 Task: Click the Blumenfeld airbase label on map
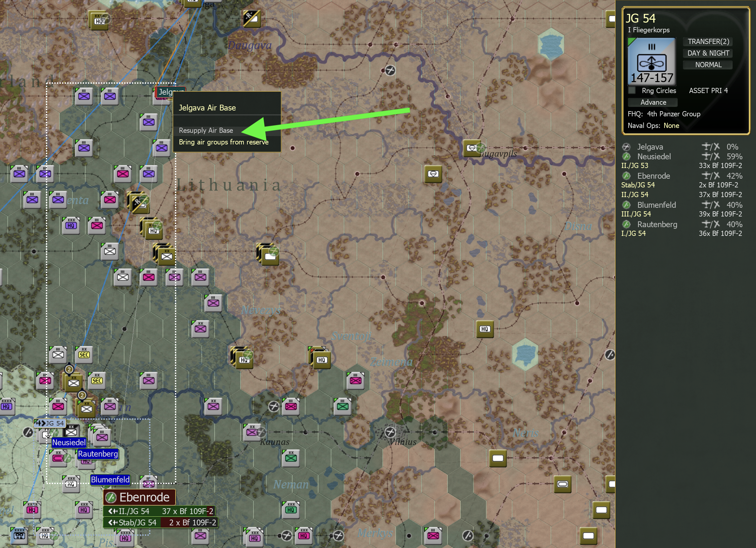pyautogui.click(x=110, y=479)
